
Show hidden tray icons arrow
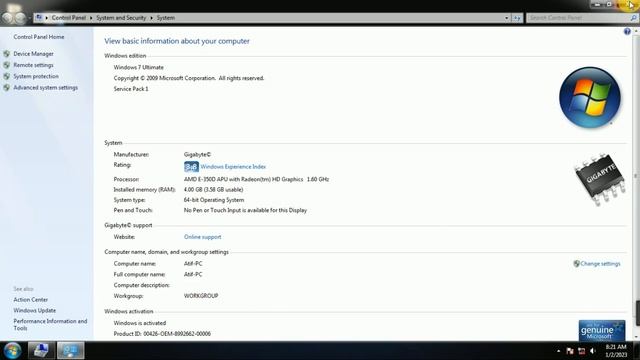558,351
